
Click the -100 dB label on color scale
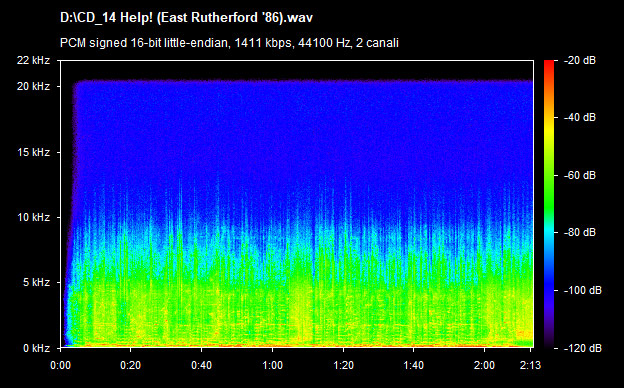[x=583, y=291]
